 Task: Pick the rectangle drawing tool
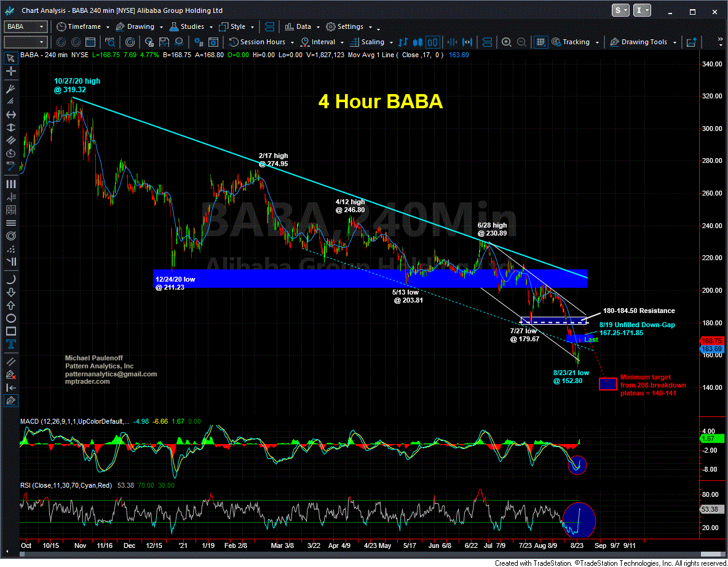click(10, 331)
